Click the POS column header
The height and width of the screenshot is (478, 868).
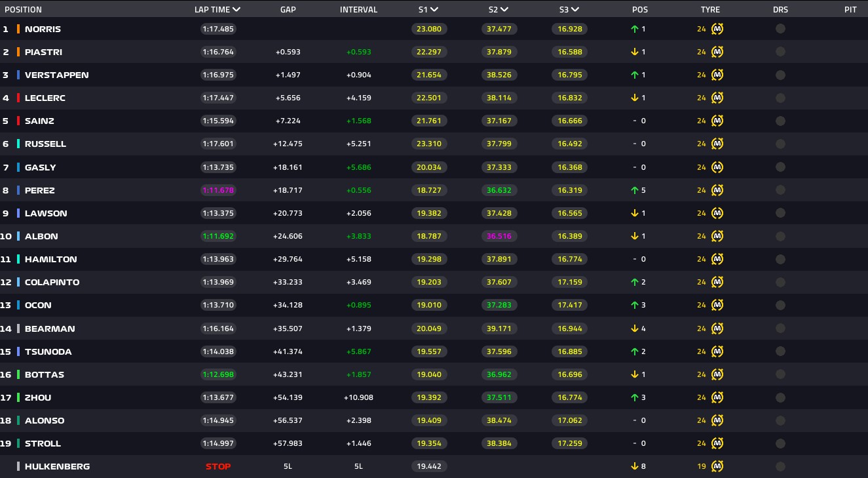click(x=640, y=10)
